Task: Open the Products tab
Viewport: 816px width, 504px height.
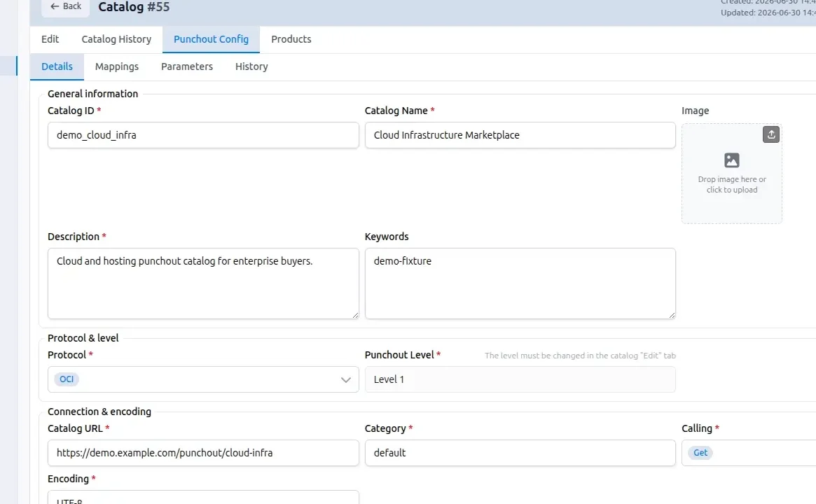Action: [291, 39]
